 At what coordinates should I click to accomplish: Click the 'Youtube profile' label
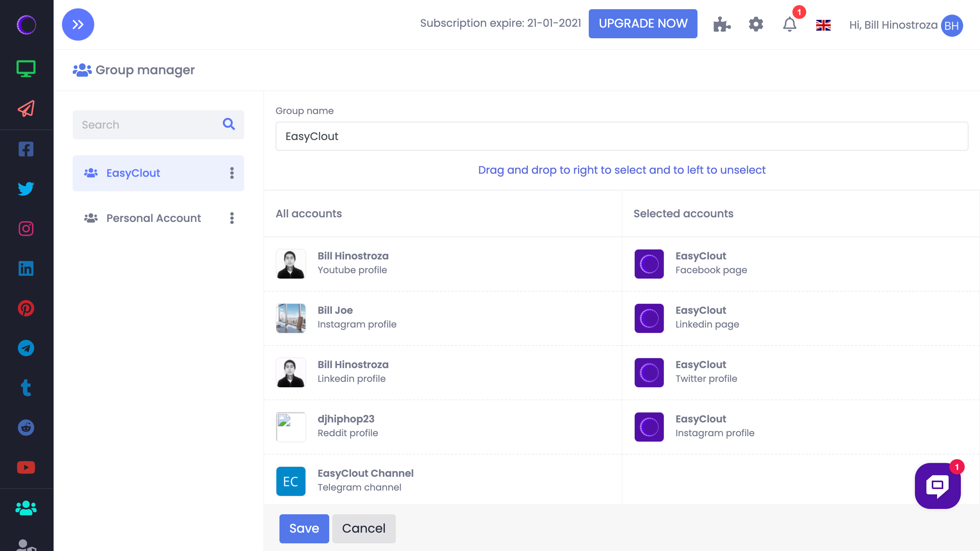pyautogui.click(x=352, y=270)
